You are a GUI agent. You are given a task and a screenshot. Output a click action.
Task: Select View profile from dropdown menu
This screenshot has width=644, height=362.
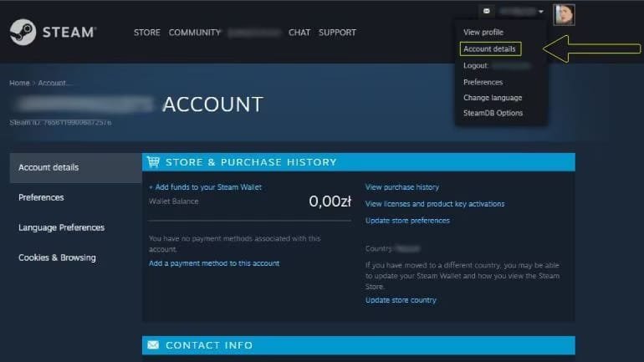pyautogui.click(x=483, y=32)
